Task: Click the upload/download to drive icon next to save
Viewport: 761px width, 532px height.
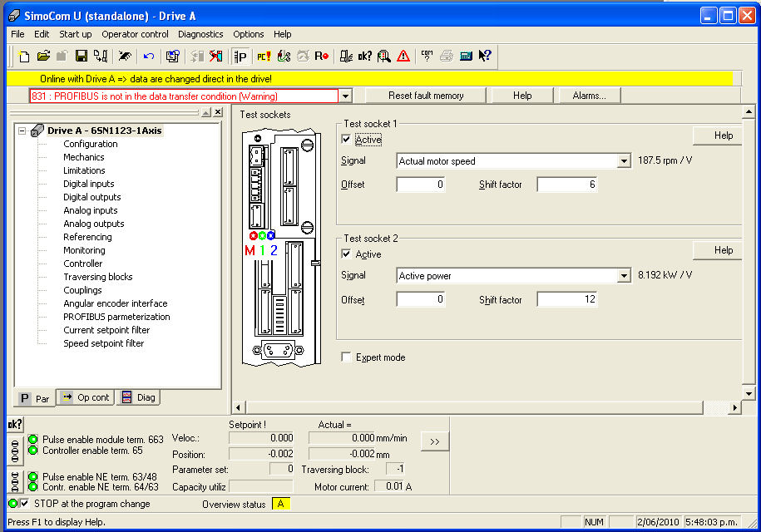Action: [101, 57]
